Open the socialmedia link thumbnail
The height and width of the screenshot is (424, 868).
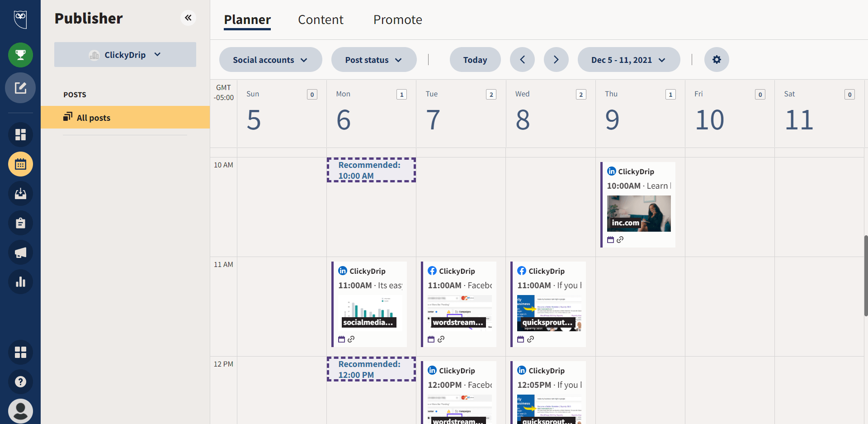(x=370, y=313)
